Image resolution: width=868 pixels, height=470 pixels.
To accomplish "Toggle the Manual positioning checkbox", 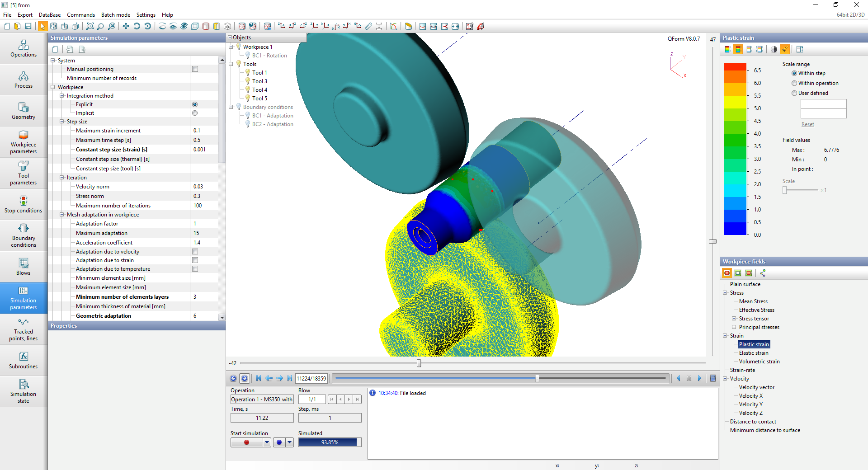I will point(195,69).
